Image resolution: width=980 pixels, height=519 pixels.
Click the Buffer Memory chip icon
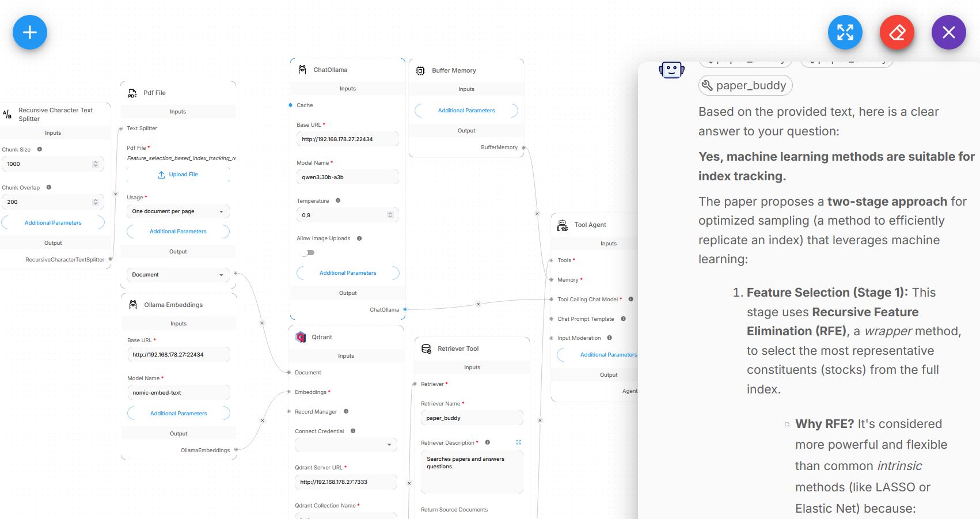(420, 70)
